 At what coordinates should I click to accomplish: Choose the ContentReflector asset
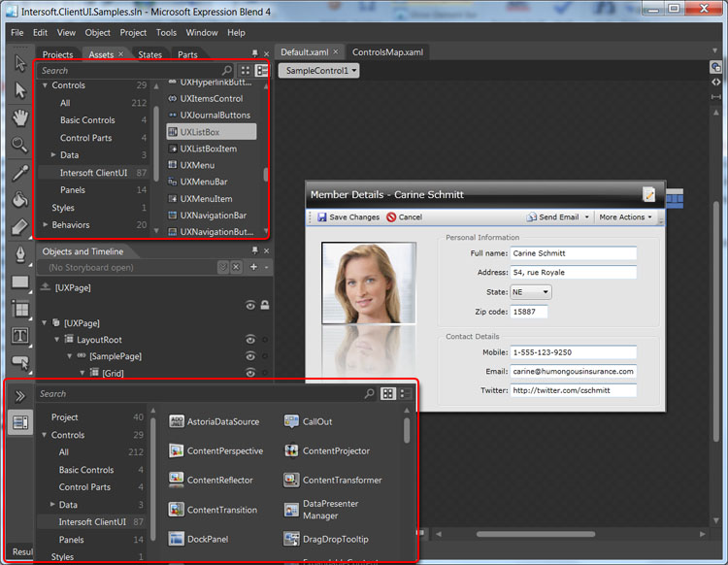211,480
